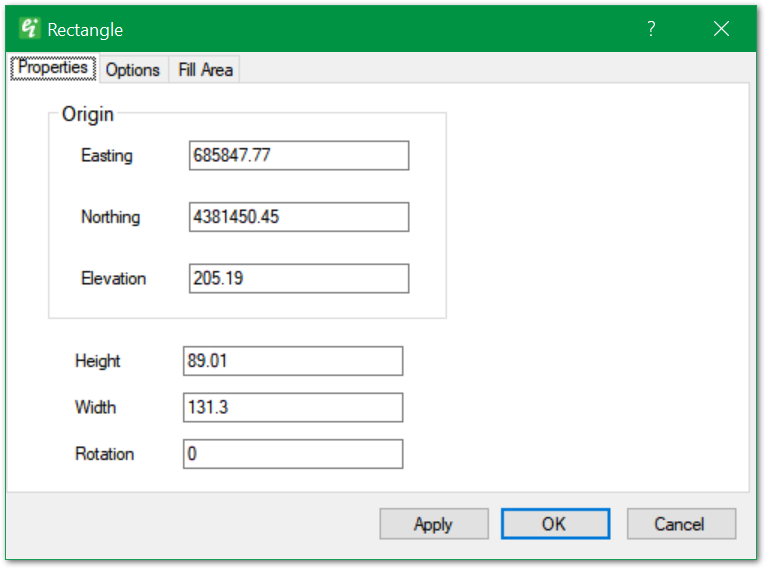
Task: Click into the Height field
Action: pos(292,361)
